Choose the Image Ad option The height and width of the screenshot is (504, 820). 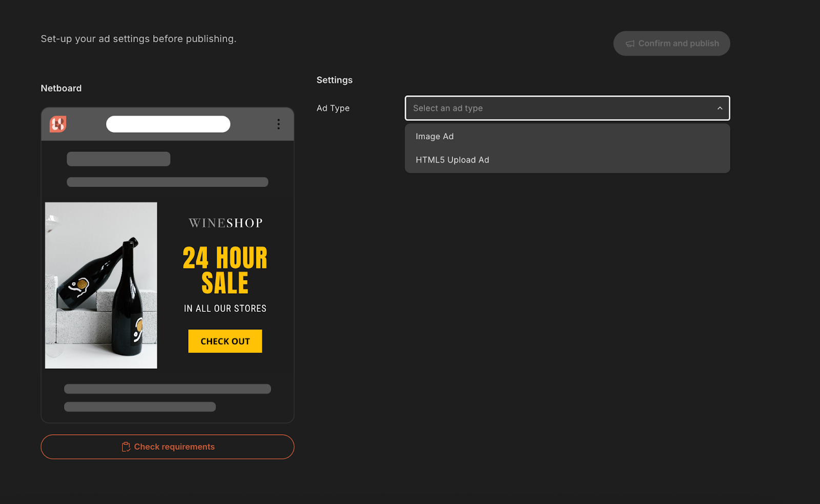click(435, 137)
